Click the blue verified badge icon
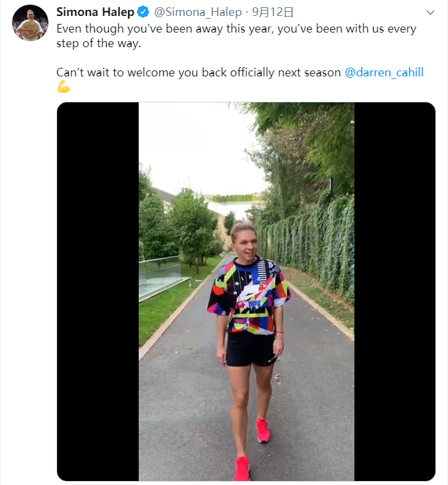This screenshot has width=448, height=485. click(143, 12)
